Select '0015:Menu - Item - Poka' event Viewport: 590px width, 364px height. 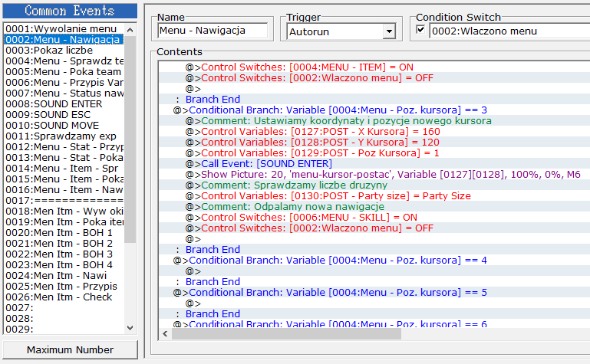click(x=63, y=179)
